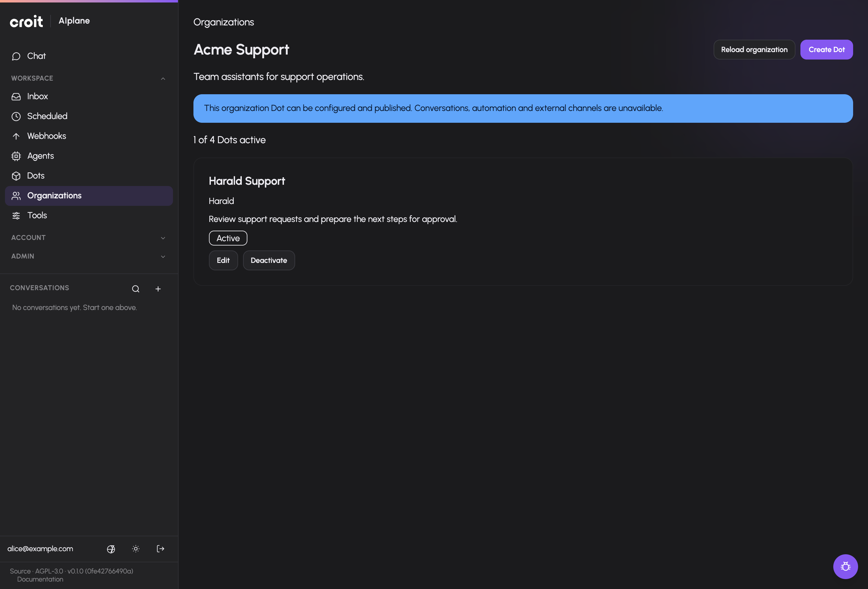Open the Source link in footer
The width and height of the screenshot is (868, 589).
[x=20, y=571]
